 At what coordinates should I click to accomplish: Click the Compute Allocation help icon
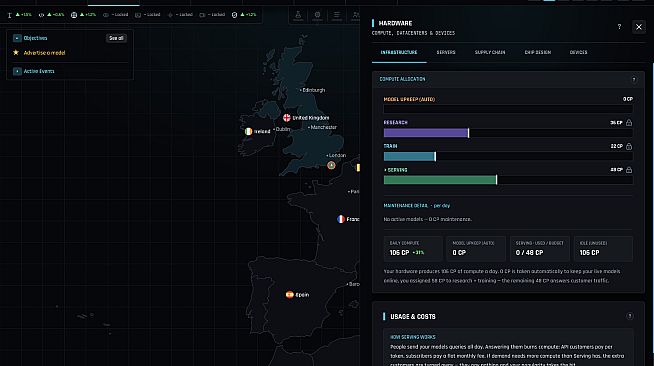point(634,79)
